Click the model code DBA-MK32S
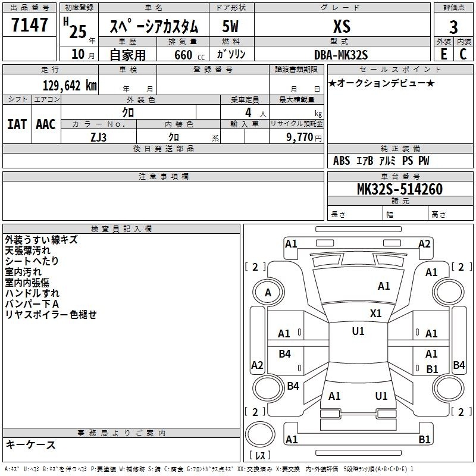Image resolution: width=476 pixels, height=476 pixels. [x=342, y=55]
